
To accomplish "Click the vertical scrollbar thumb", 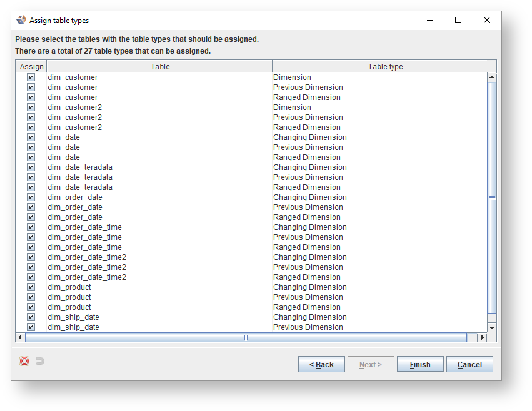I will (491, 197).
